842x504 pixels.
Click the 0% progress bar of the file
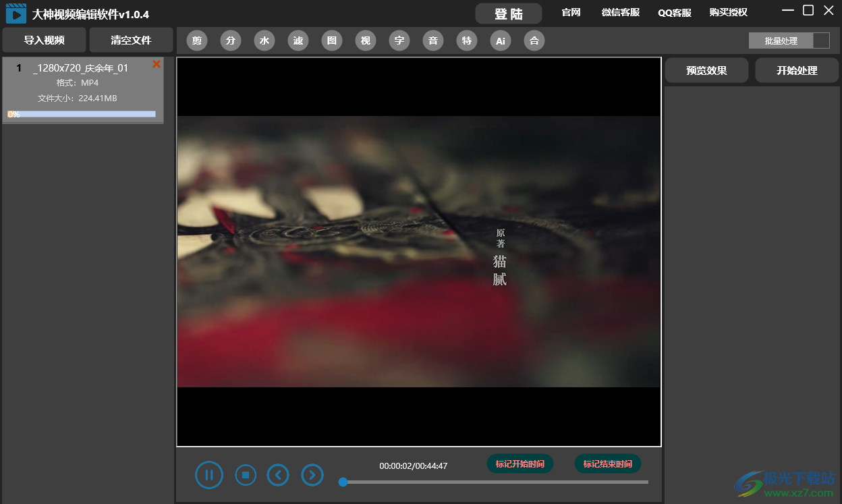(82, 114)
